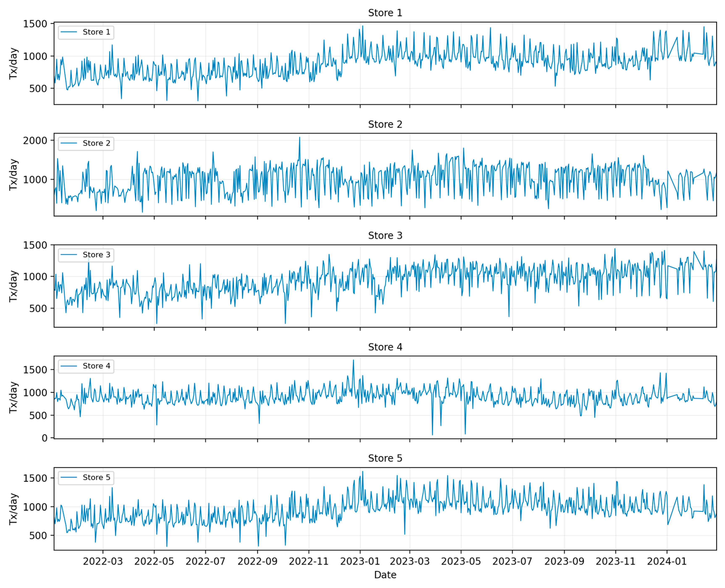
Task: Select the Store 1 legend entry
Action: click(96, 32)
